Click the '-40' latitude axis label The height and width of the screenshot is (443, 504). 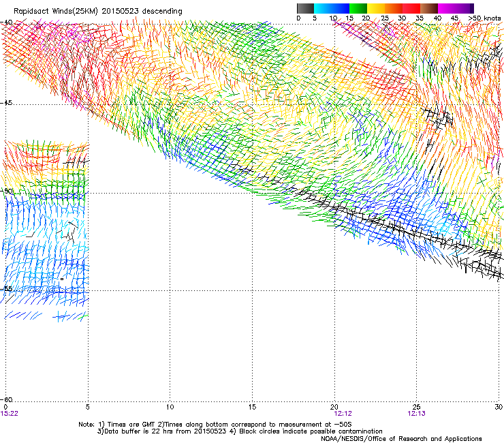tap(6, 22)
